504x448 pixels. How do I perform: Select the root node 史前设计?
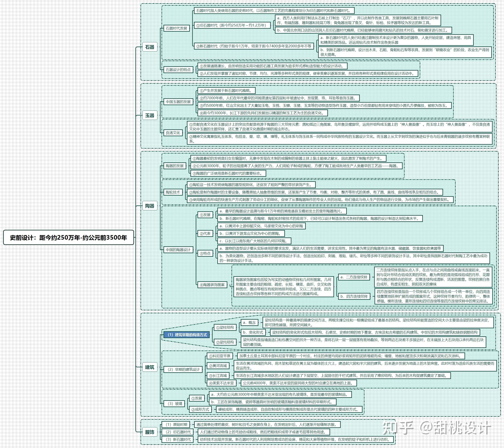click(69, 237)
